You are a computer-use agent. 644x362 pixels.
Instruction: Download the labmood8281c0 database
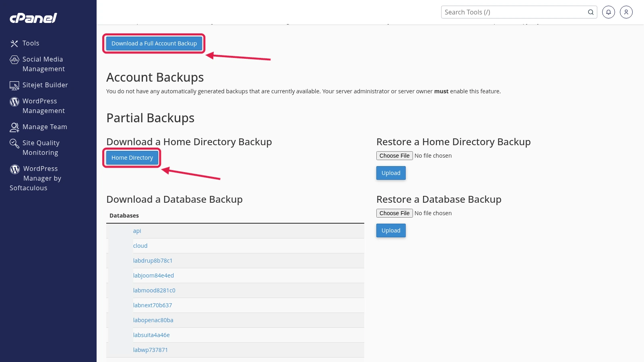[154, 290]
